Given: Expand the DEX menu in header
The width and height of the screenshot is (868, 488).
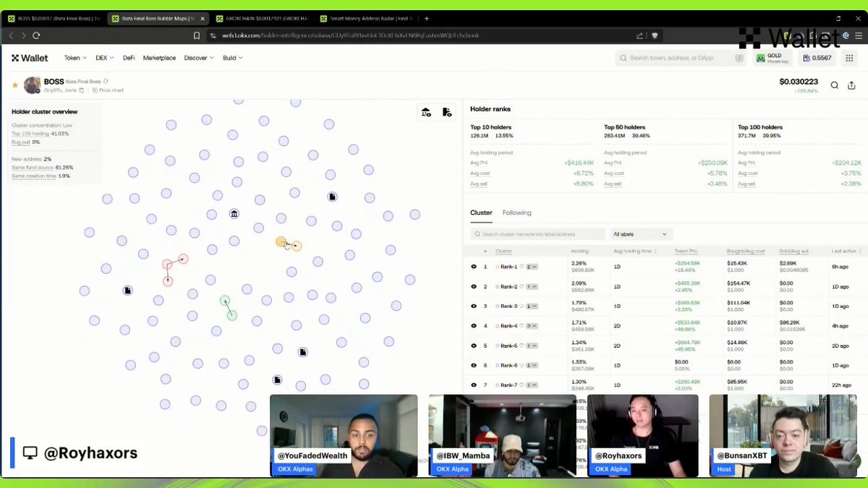Looking at the screenshot, I should (x=106, y=58).
